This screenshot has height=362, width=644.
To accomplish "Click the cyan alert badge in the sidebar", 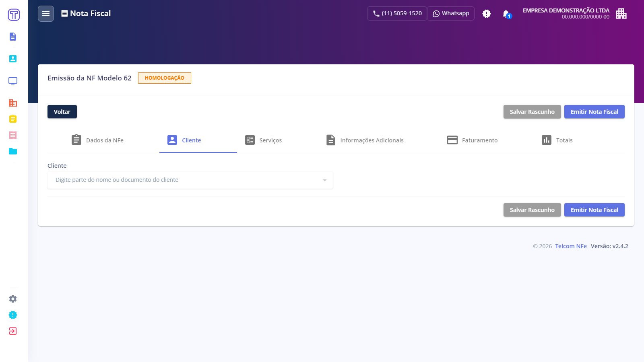I will pos(13,315).
